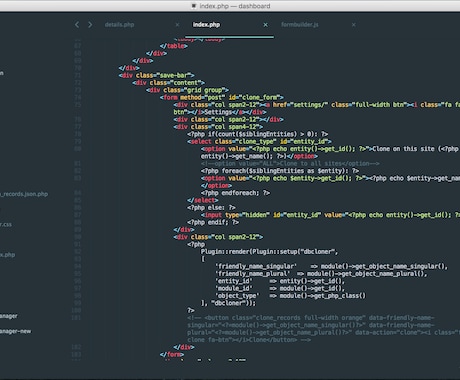This screenshot has width=460, height=380.
Task: Click the <?php endforeach; ?> line
Action: click(235, 193)
